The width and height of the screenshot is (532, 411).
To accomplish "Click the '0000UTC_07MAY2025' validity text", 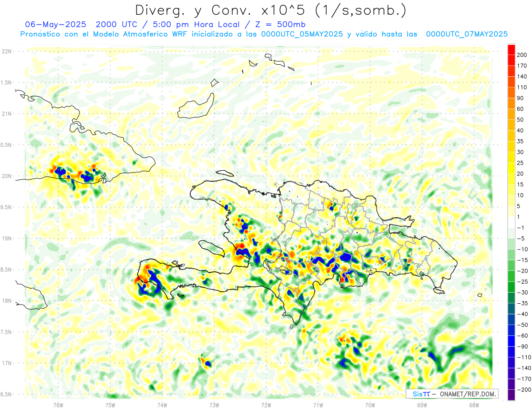I will click(x=466, y=34).
